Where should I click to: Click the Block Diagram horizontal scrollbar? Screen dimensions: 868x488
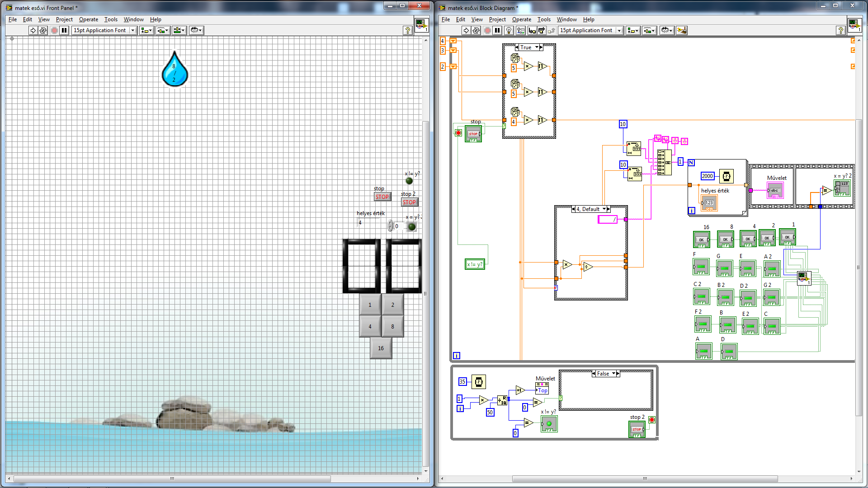click(x=646, y=479)
